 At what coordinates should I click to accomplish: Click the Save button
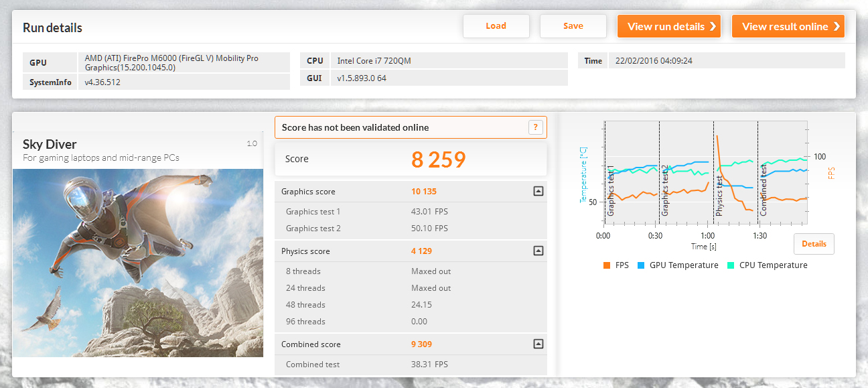point(573,26)
